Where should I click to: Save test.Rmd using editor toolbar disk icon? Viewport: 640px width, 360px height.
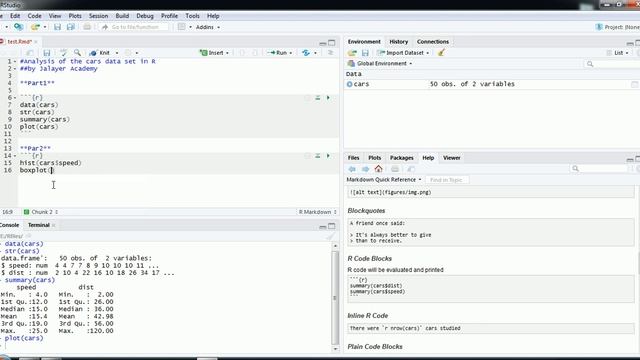pos(47,53)
